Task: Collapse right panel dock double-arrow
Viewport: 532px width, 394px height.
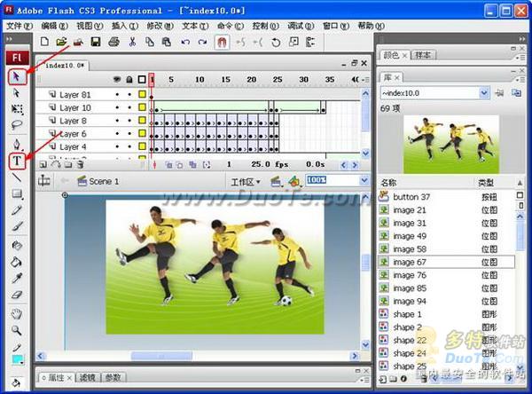Action: 522,39
